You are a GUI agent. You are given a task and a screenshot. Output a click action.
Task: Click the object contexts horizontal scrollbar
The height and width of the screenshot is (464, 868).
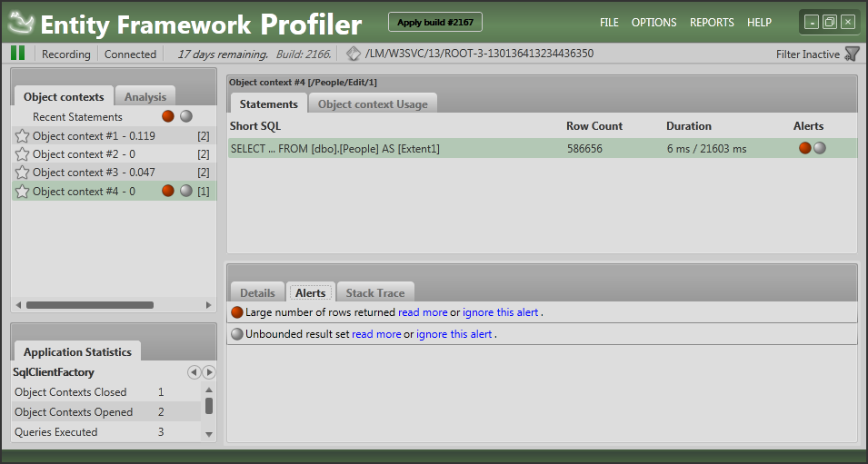point(91,305)
